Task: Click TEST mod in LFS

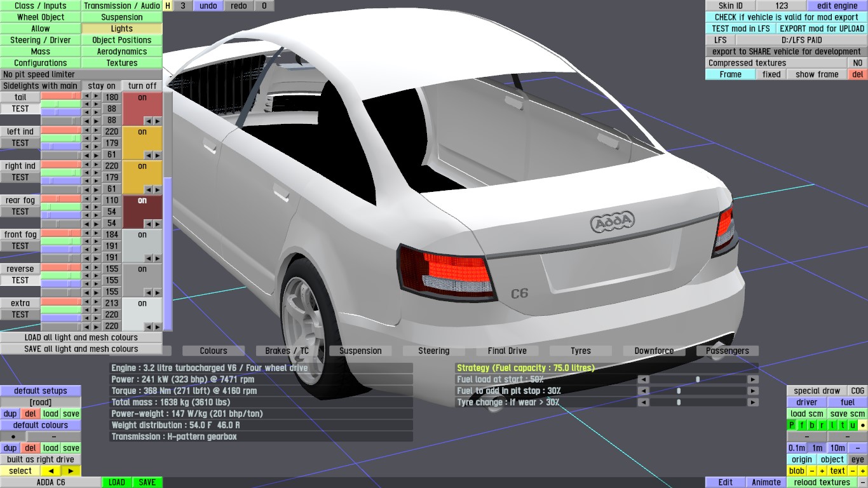Action: (741, 29)
